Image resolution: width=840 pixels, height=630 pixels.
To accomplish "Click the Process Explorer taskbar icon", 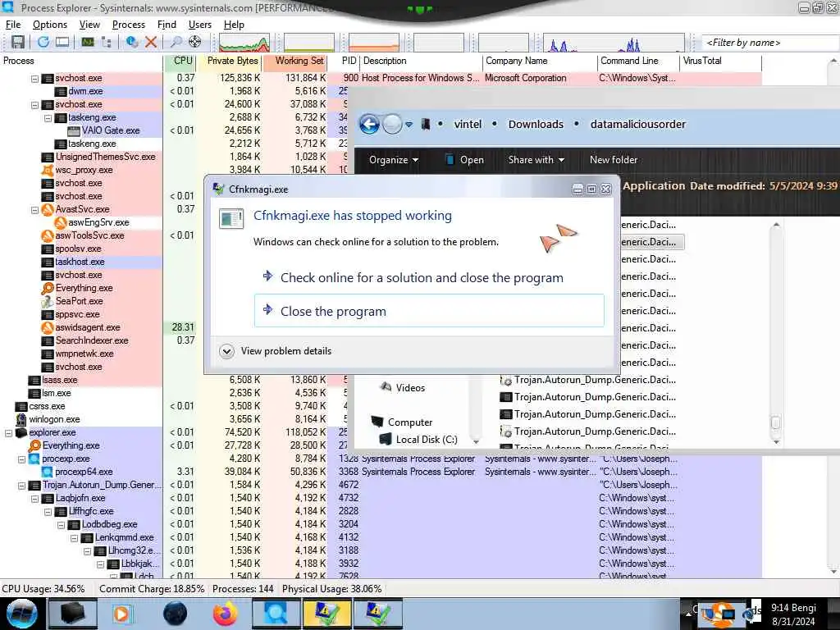I will (276, 614).
